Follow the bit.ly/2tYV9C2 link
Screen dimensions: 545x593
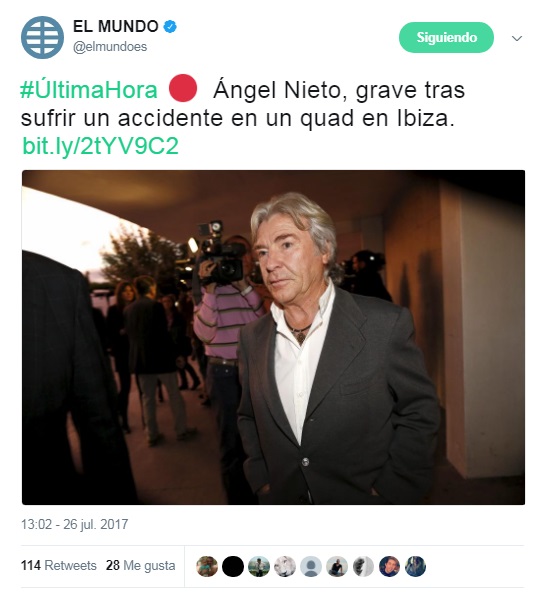[x=100, y=146]
